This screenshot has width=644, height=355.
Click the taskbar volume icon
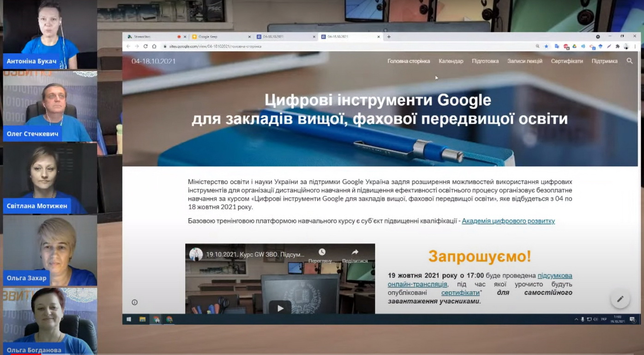pyautogui.click(x=596, y=319)
